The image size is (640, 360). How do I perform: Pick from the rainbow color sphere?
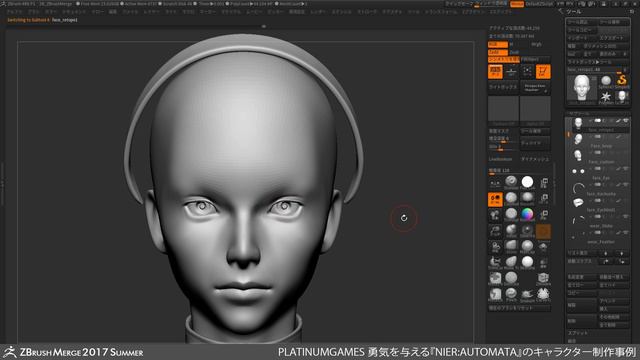click(527, 214)
